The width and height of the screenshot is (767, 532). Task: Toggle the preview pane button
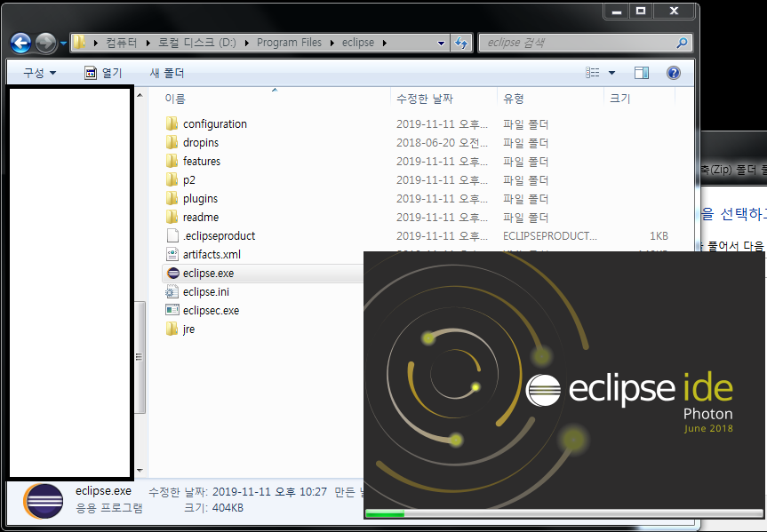(642, 73)
